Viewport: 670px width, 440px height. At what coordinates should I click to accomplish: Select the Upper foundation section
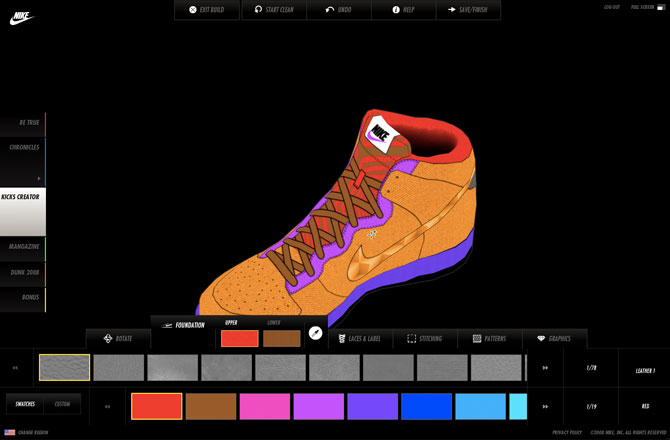[231, 323]
